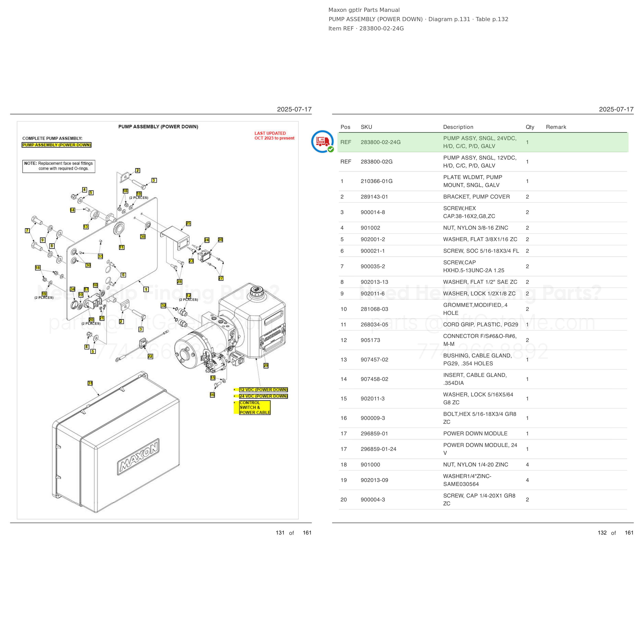Click SKU 900009-3 hex bolt row
Viewport: 644px width, 644px height.
483,418
